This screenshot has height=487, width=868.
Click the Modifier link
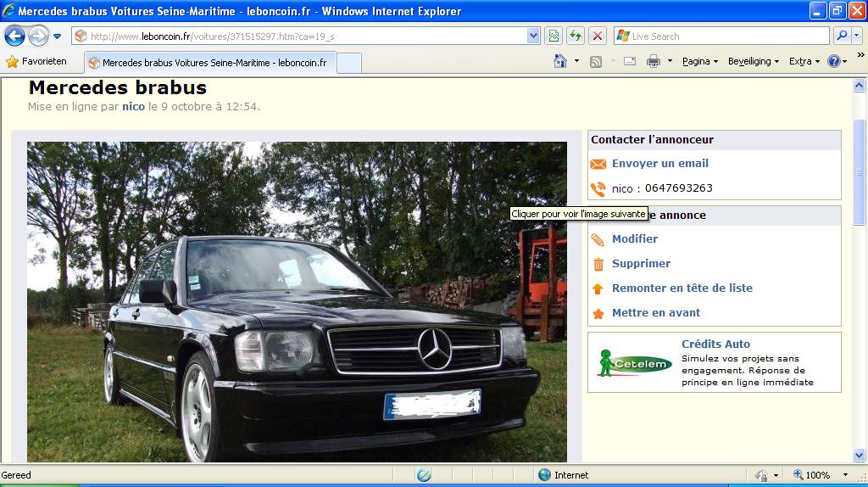click(635, 238)
